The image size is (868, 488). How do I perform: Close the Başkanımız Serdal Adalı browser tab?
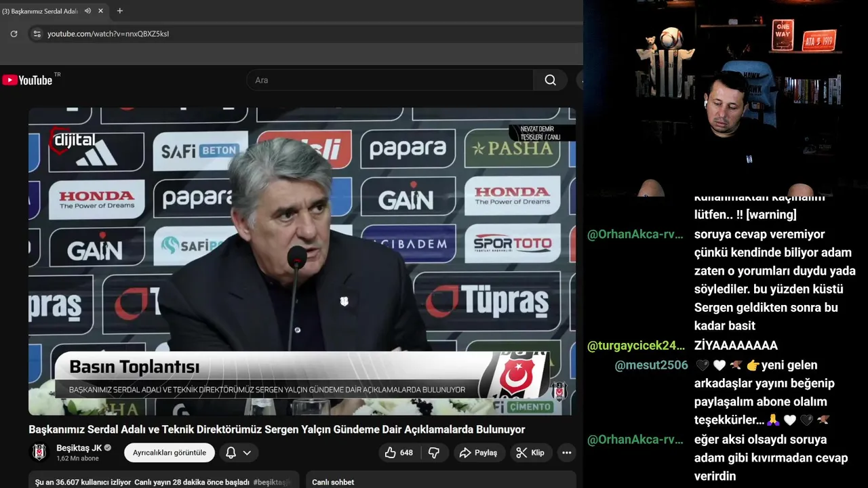click(x=101, y=11)
